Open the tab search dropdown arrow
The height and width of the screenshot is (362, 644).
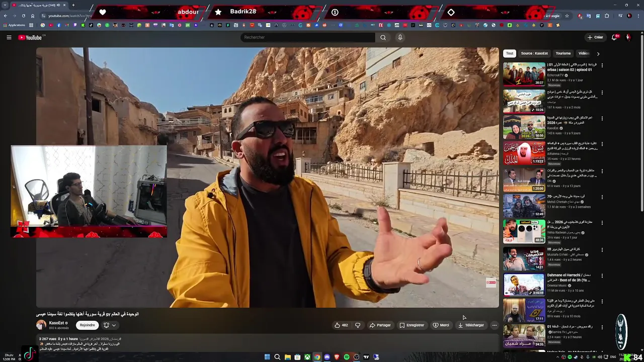point(5,5)
